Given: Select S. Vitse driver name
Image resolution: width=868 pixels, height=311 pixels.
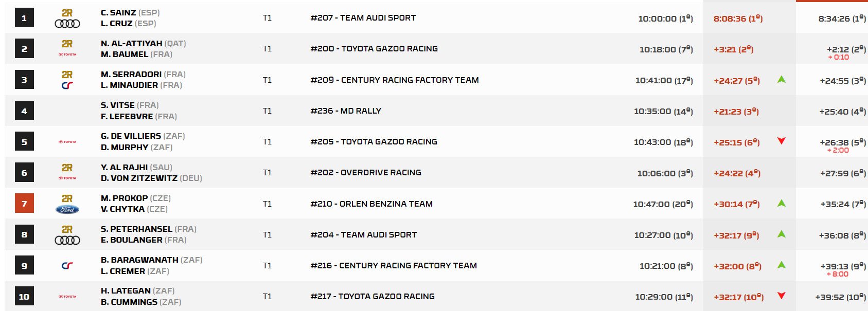Looking at the screenshot, I should coord(118,105).
